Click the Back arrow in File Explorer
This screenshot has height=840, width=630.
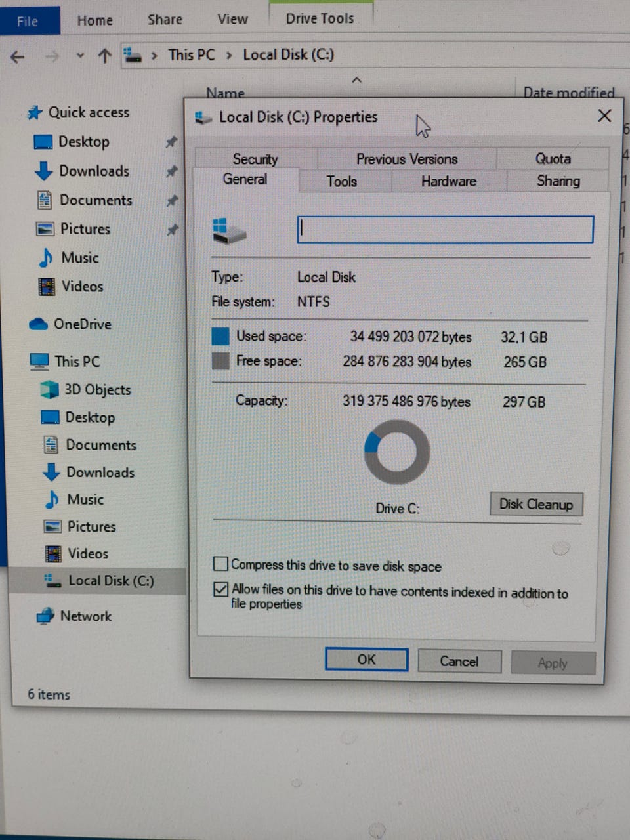[x=18, y=57]
